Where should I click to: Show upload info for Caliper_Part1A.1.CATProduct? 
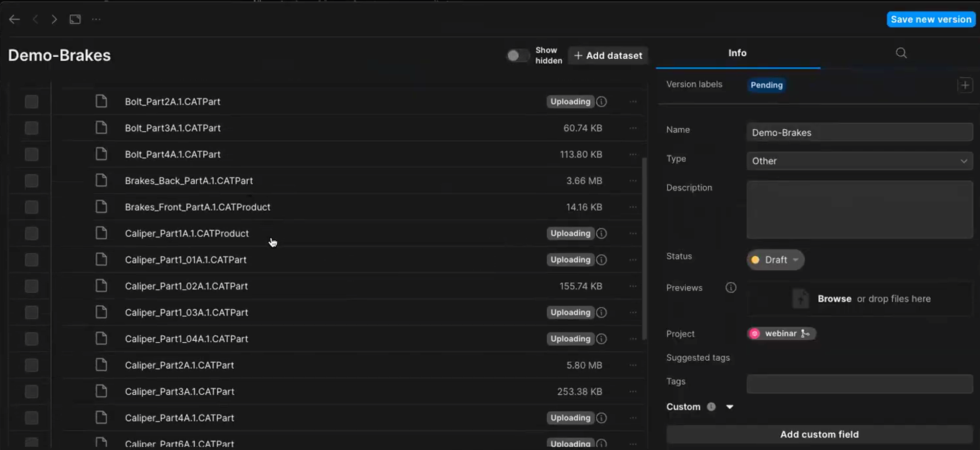tap(601, 233)
